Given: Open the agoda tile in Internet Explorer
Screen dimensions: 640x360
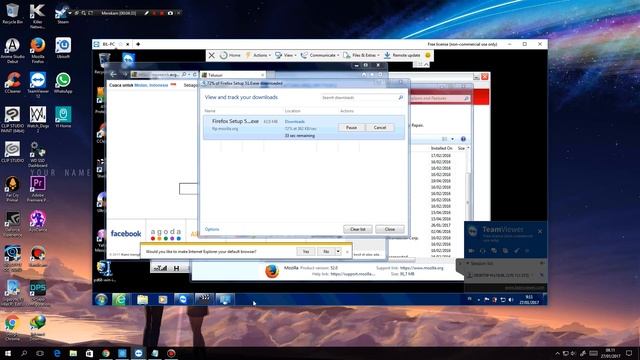Looking at the screenshot, I should 166,234.
